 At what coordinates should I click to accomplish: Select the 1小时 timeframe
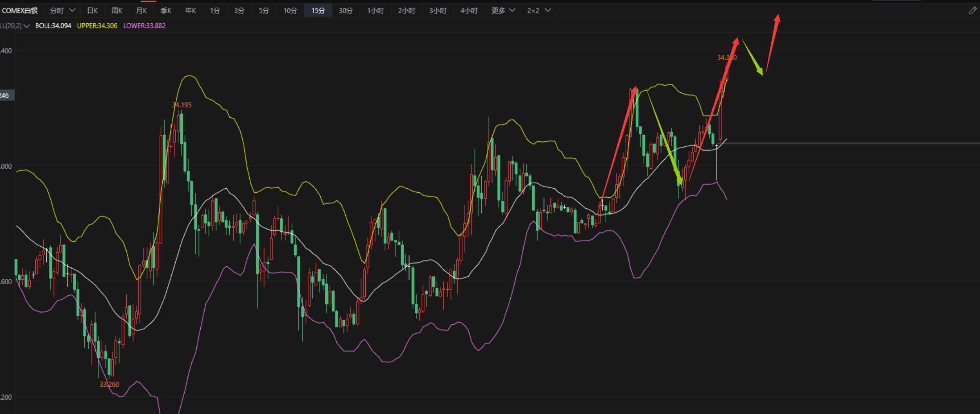pyautogui.click(x=376, y=10)
